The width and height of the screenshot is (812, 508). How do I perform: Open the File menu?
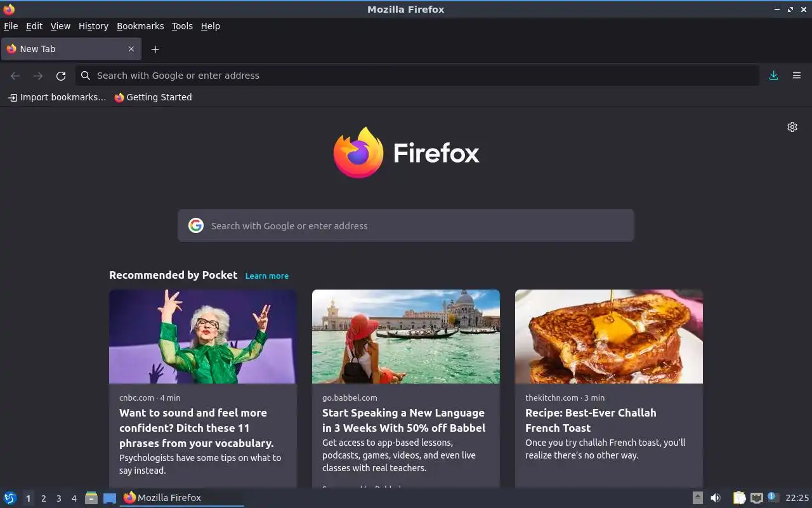(x=11, y=26)
